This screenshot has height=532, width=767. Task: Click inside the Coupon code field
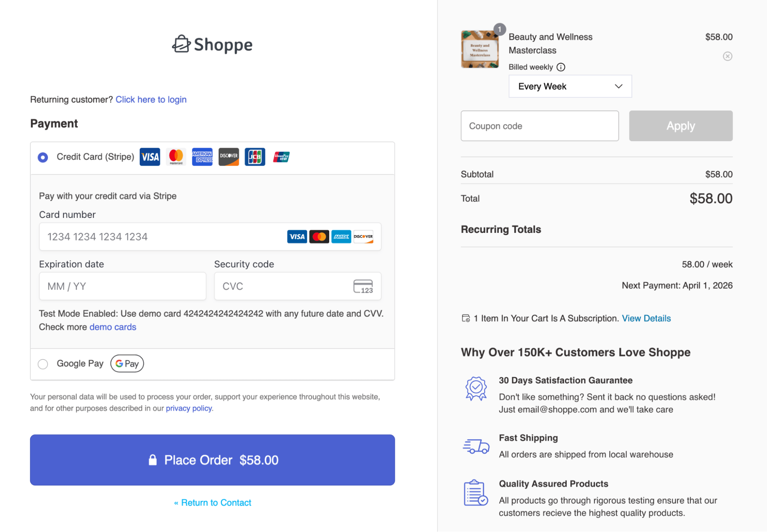click(539, 125)
